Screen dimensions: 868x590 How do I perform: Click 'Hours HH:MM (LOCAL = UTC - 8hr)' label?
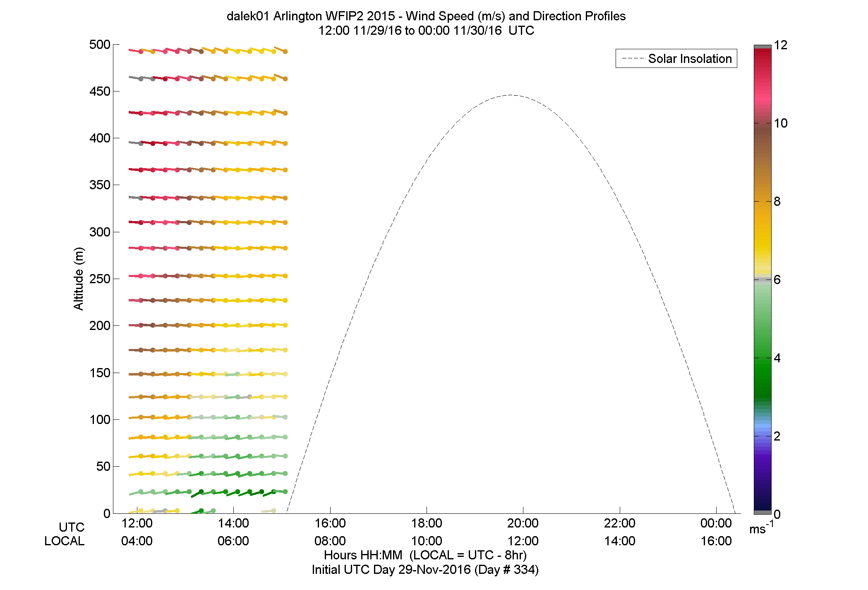425,555
